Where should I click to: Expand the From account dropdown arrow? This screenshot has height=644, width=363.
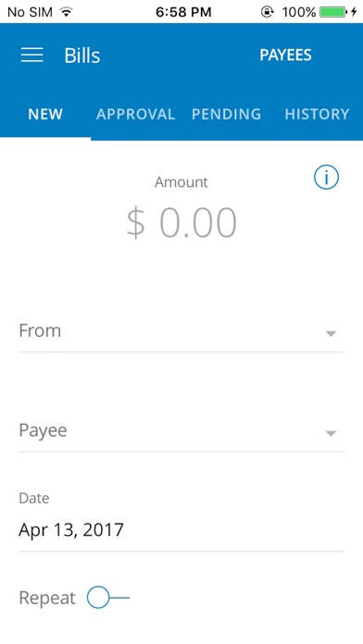pyautogui.click(x=331, y=333)
